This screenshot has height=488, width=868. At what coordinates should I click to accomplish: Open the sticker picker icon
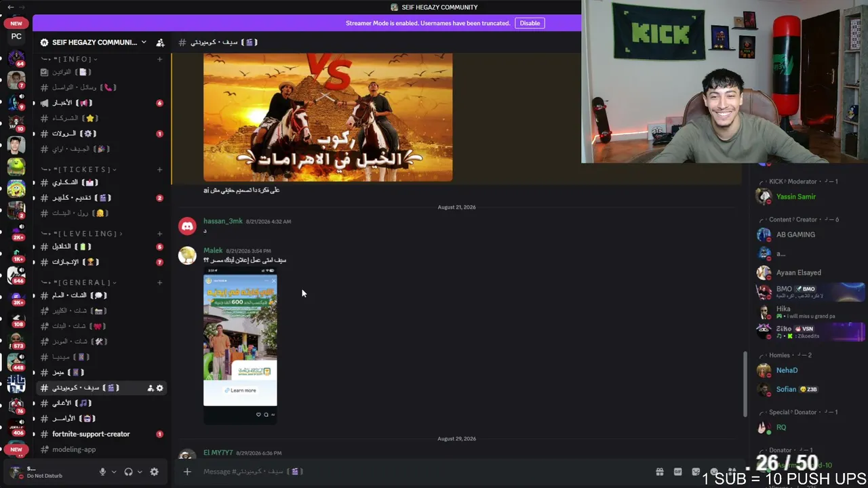pos(696,472)
